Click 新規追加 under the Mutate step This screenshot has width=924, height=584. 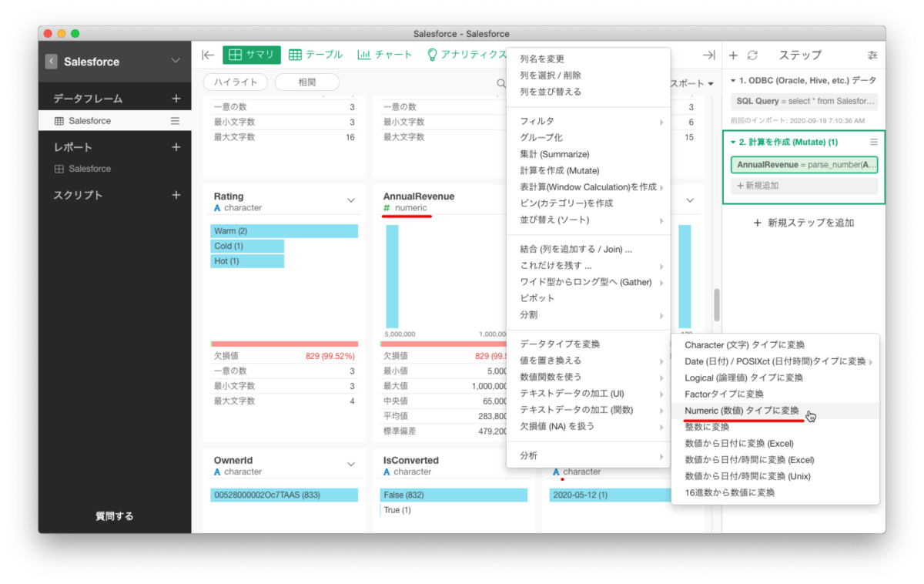tap(804, 186)
